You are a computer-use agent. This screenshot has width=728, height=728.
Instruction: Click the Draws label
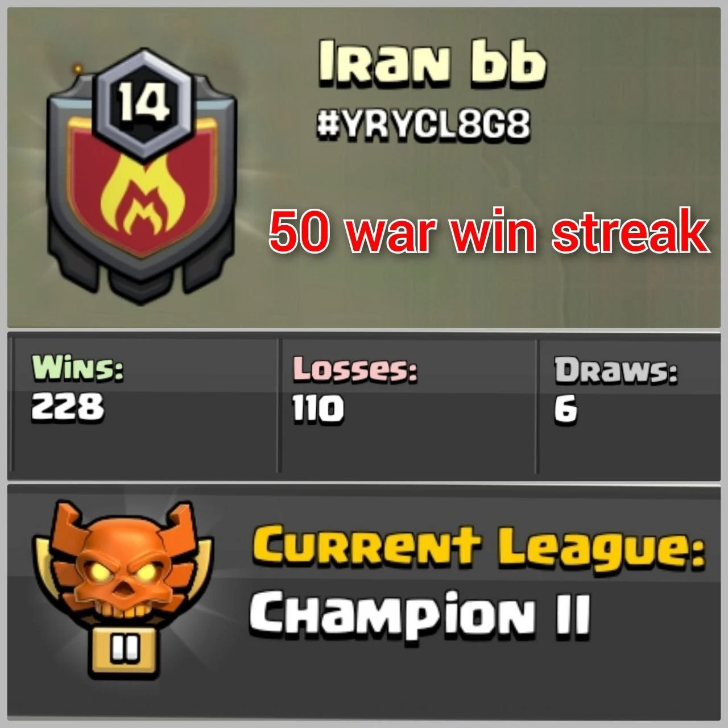point(617,370)
